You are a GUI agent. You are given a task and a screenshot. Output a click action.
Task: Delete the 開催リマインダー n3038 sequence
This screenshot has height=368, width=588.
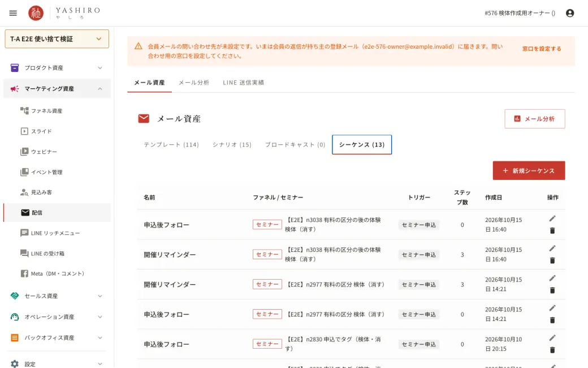(552, 260)
